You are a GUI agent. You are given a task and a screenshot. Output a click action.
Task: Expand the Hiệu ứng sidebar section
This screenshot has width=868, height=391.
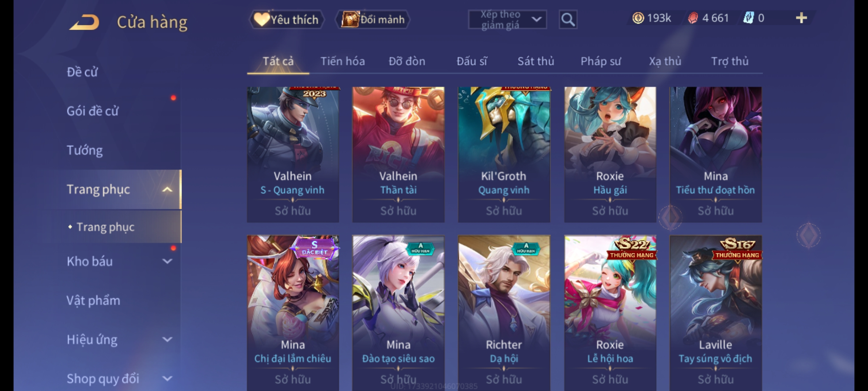(x=167, y=340)
